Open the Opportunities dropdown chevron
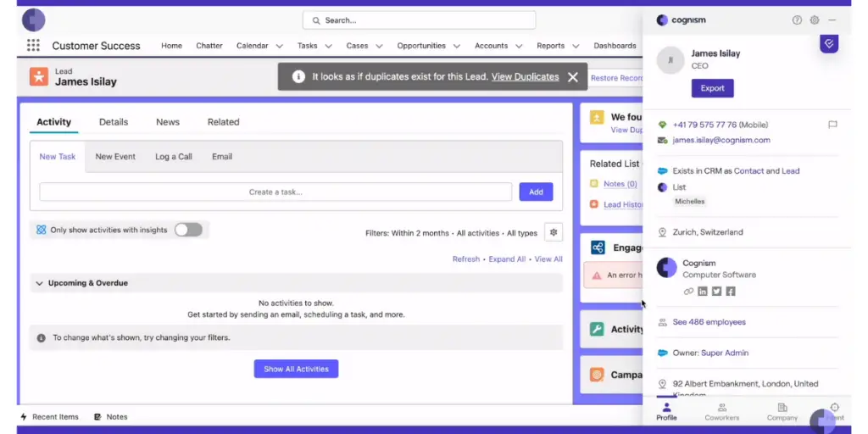 (x=457, y=46)
